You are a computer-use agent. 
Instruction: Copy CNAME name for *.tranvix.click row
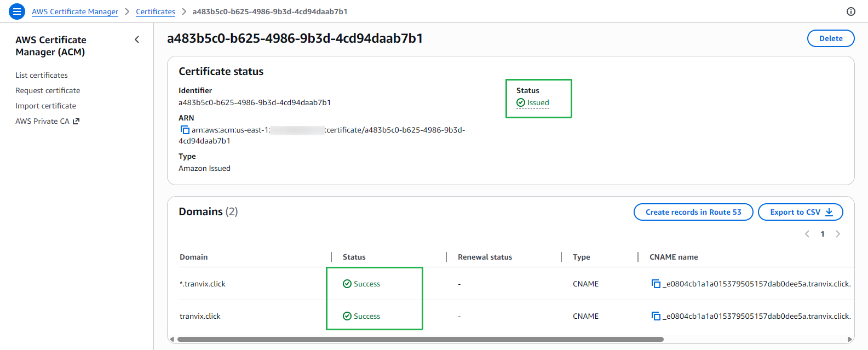(656, 284)
